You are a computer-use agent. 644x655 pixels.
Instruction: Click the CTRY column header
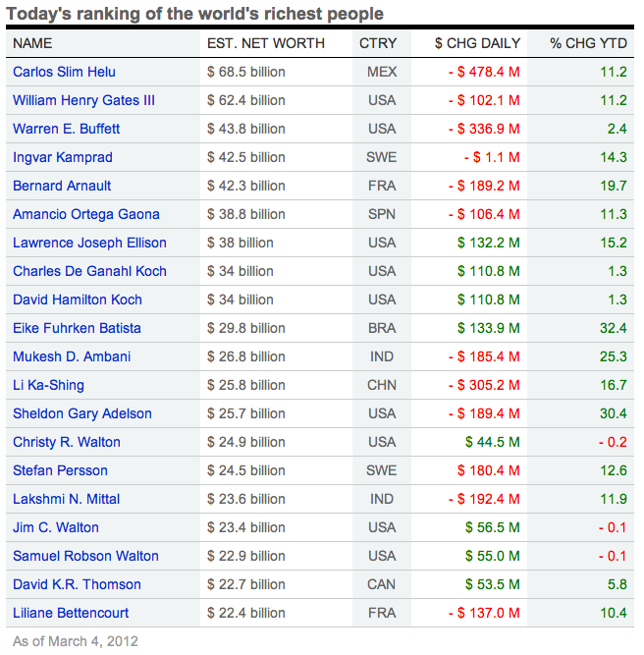click(x=378, y=43)
